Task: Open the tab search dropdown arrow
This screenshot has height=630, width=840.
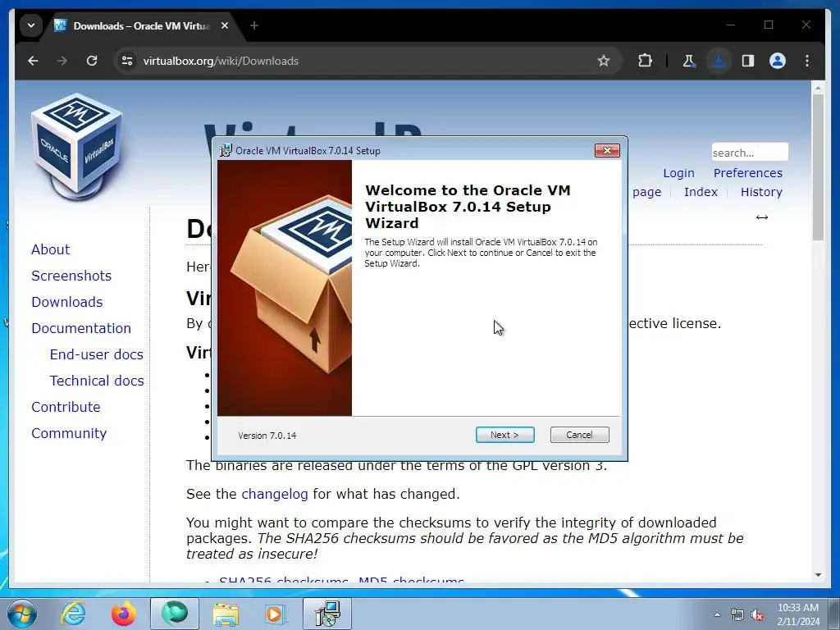Action: point(31,25)
